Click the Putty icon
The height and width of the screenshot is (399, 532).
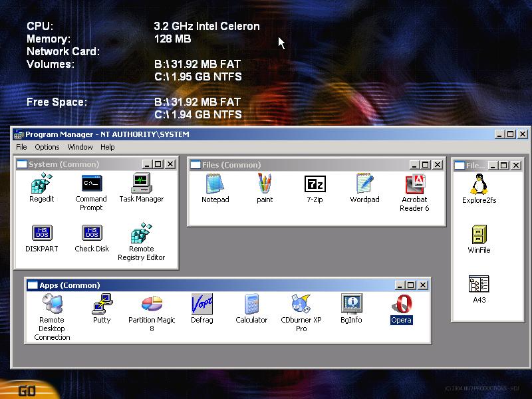coord(102,304)
